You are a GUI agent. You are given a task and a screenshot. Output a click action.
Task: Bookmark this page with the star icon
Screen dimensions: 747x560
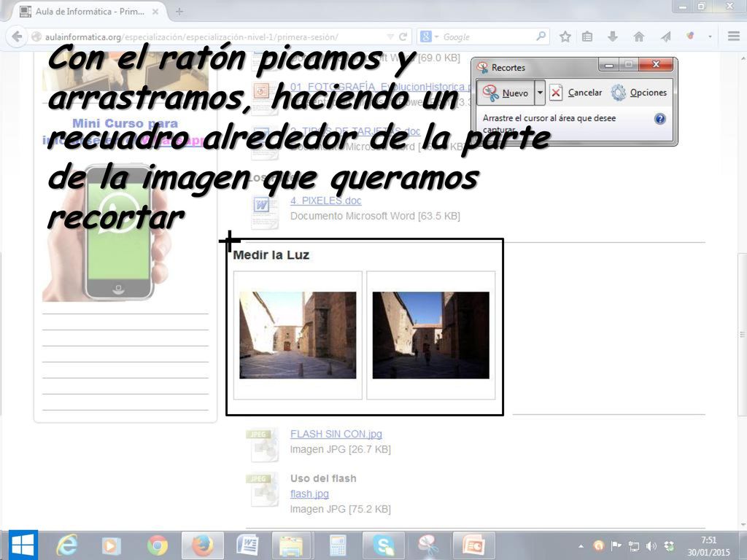[x=565, y=36]
